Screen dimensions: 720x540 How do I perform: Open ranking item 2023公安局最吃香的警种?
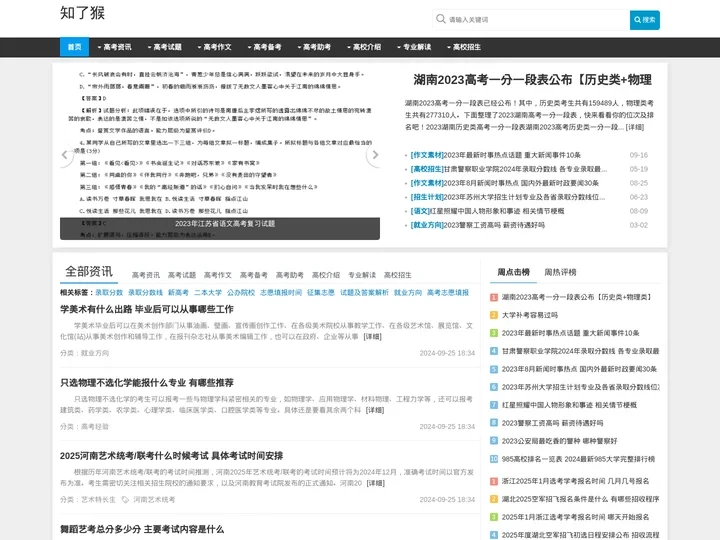(x=559, y=441)
